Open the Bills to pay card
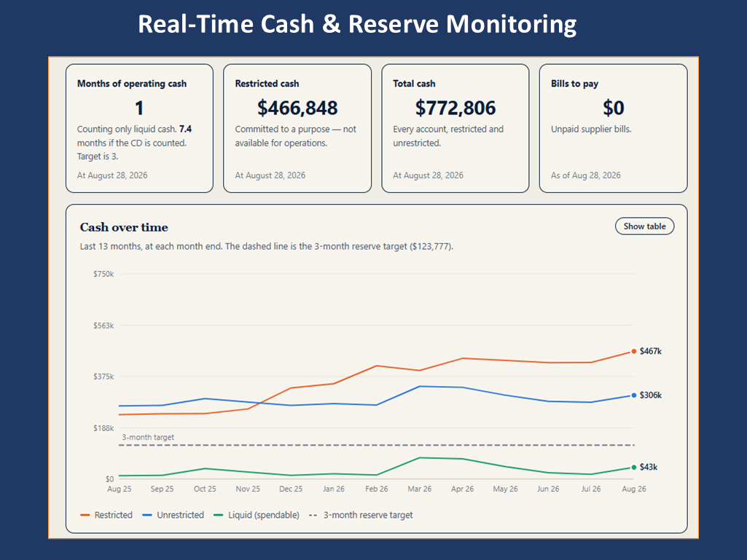Screen dimensions: 747x560 click(x=613, y=129)
